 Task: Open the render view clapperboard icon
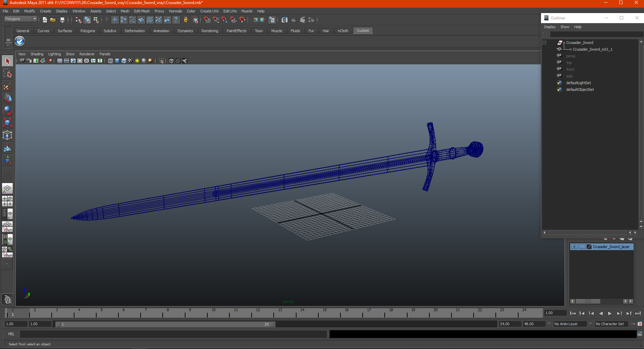pyautogui.click(x=284, y=20)
